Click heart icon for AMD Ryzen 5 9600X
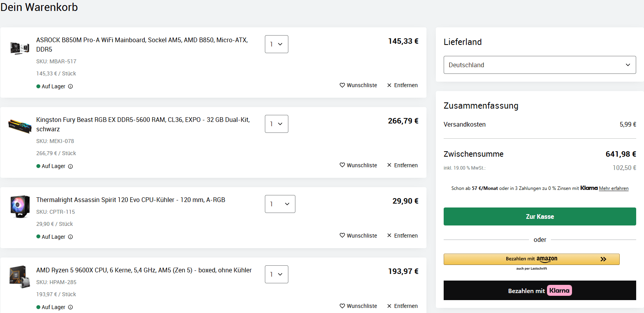The width and height of the screenshot is (644, 313). (342, 306)
